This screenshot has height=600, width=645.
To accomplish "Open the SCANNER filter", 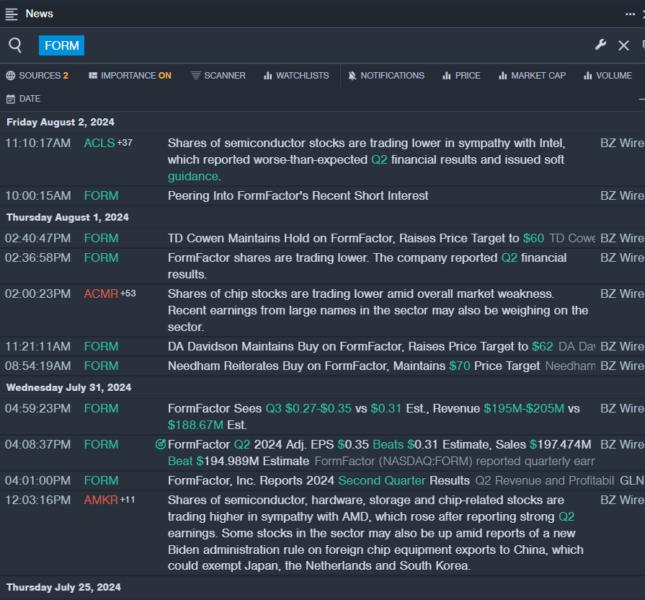I will click(218, 76).
